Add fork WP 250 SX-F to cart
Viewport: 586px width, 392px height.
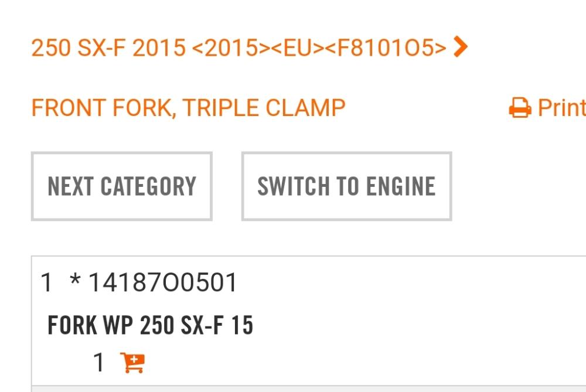pos(132,363)
